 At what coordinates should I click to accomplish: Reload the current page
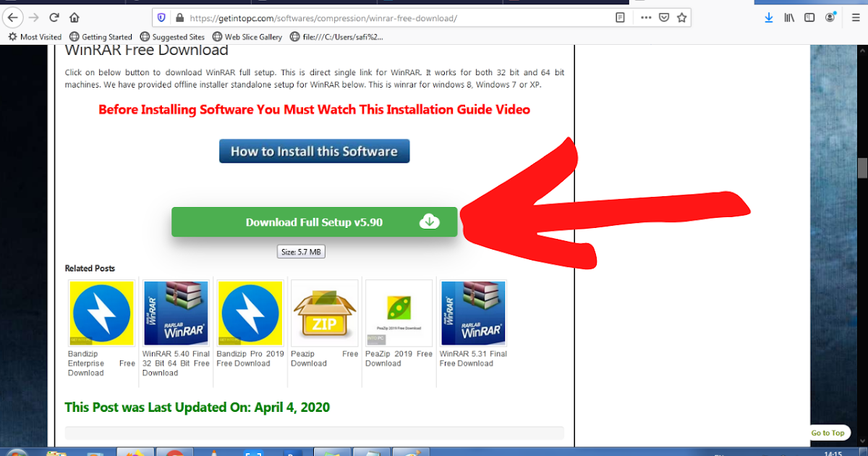point(54,17)
